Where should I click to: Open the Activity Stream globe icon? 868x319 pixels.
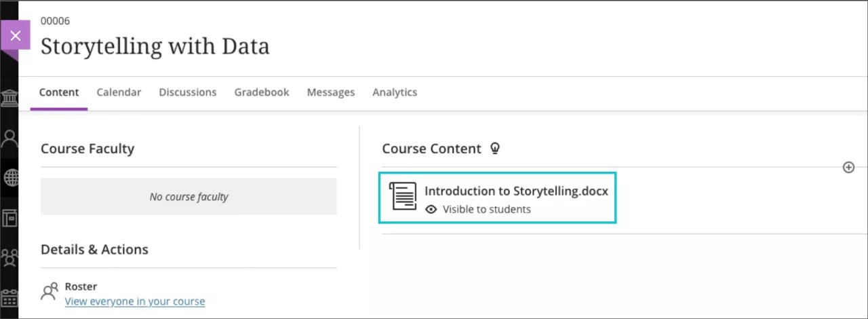tap(9, 178)
